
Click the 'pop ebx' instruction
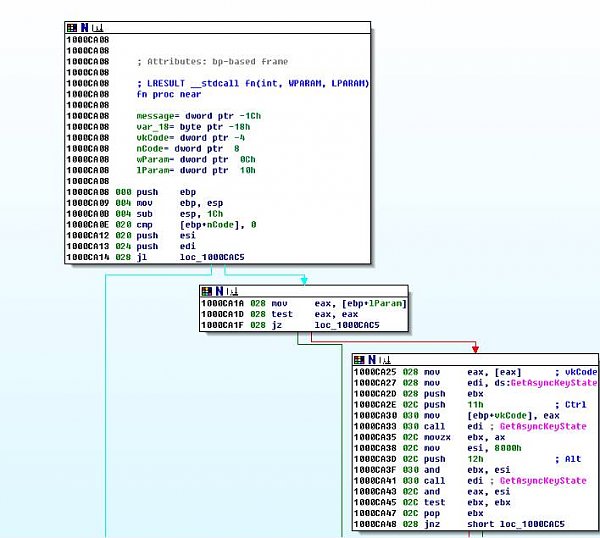point(454,514)
